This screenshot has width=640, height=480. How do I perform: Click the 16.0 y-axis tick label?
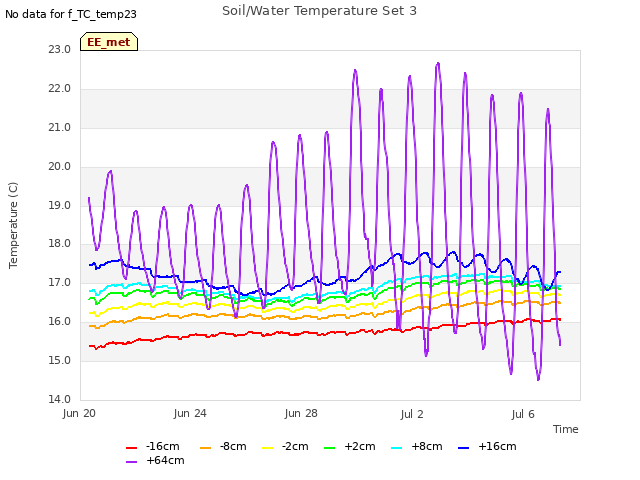tap(59, 322)
